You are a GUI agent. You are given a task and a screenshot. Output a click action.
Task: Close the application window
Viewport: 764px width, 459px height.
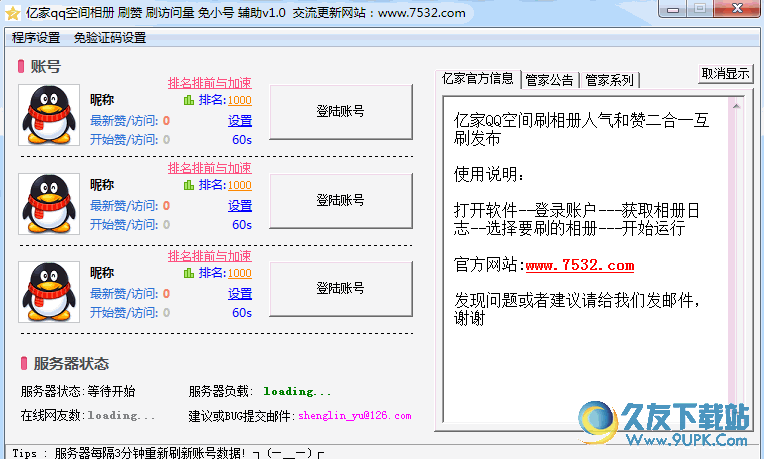click(x=737, y=9)
